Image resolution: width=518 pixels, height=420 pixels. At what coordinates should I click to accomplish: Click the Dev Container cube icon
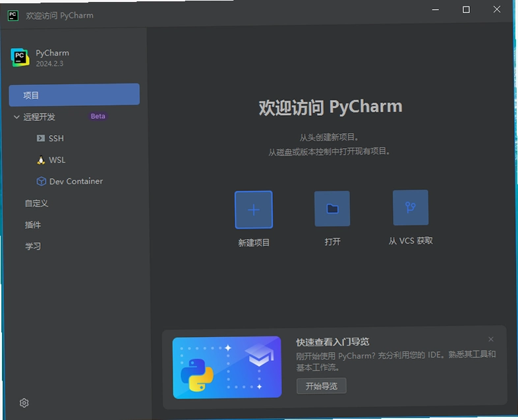41,182
